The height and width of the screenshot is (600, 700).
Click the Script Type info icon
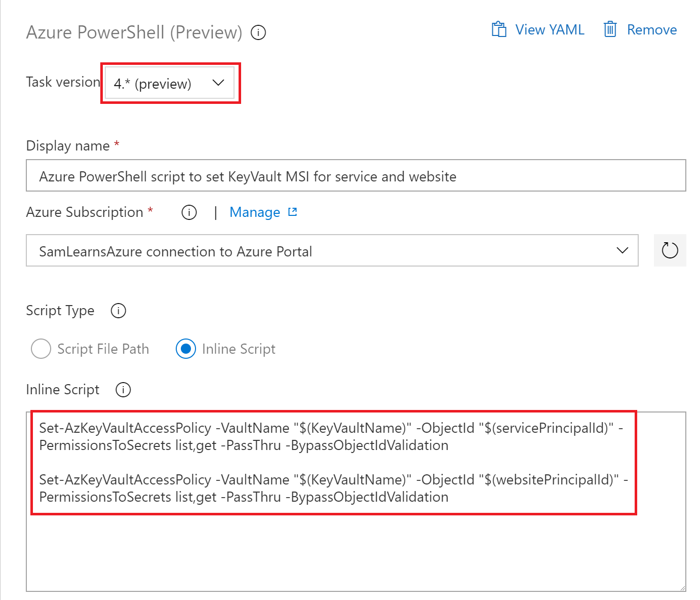point(118,311)
